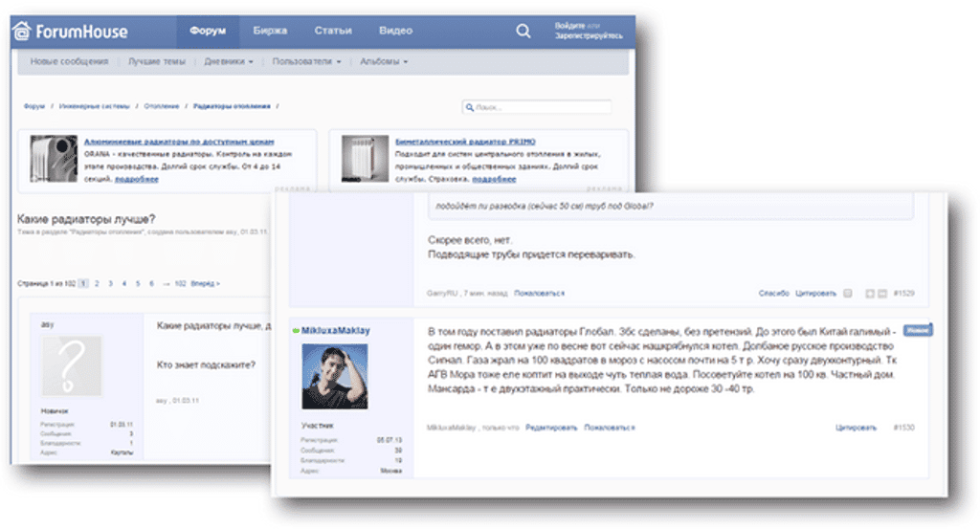Go to page 6 of the thread
980x529 pixels.
pos(151,283)
